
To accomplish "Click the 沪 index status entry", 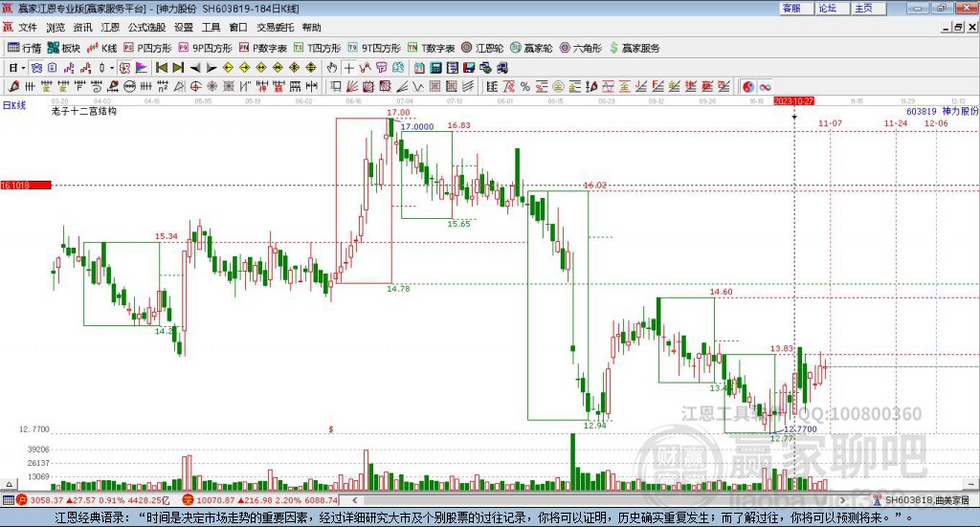I will click(94, 500).
